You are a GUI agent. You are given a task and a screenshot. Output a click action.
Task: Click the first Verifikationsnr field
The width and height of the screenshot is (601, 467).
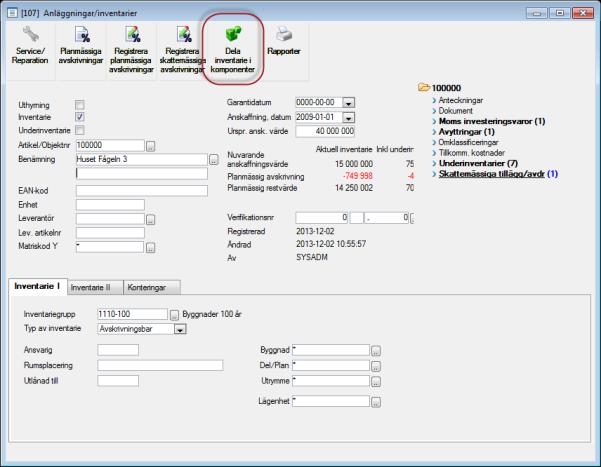(x=322, y=218)
